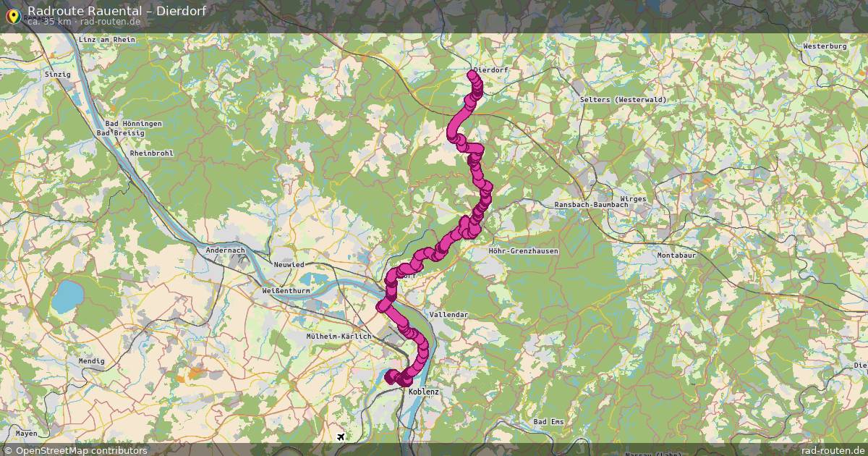Click the yellow location pin logo icon

pos(12,14)
